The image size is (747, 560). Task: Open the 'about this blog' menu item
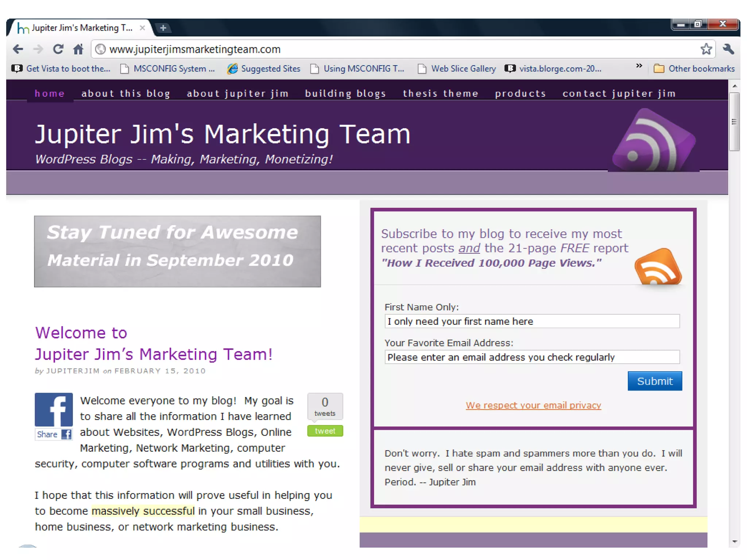pyautogui.click(x=126, y=94)
